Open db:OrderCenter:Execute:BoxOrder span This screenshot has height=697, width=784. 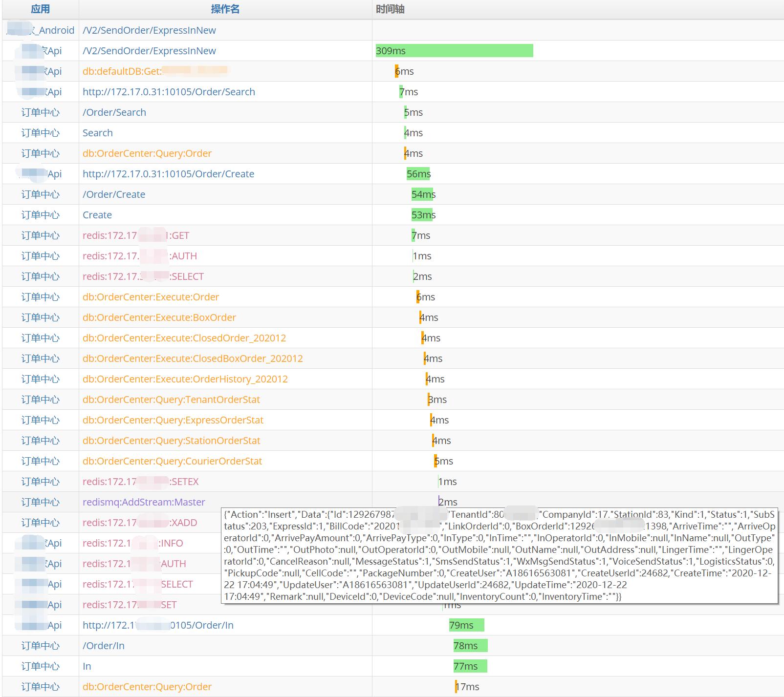click(159, 317)
